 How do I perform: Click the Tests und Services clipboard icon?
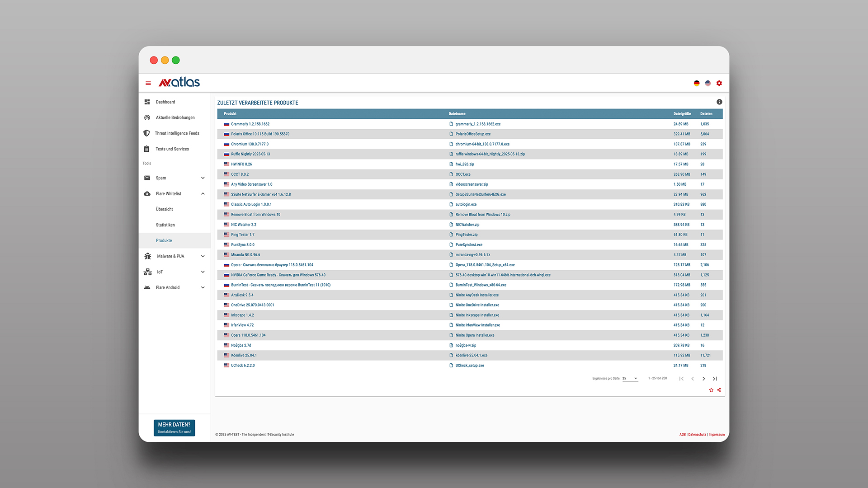[146, 149]
